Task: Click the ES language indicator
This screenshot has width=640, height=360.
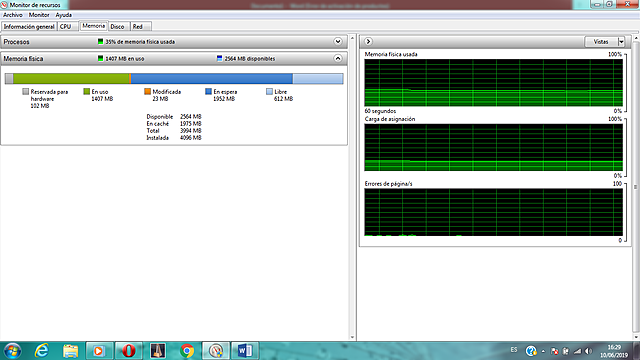Action: click(x=514, y=350)
